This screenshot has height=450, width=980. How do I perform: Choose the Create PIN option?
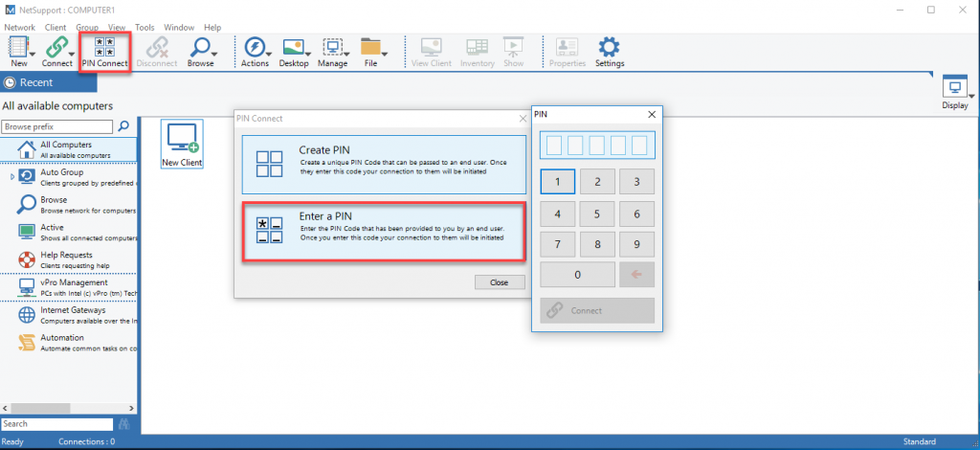pyautogui.click(x=383, y=164)
